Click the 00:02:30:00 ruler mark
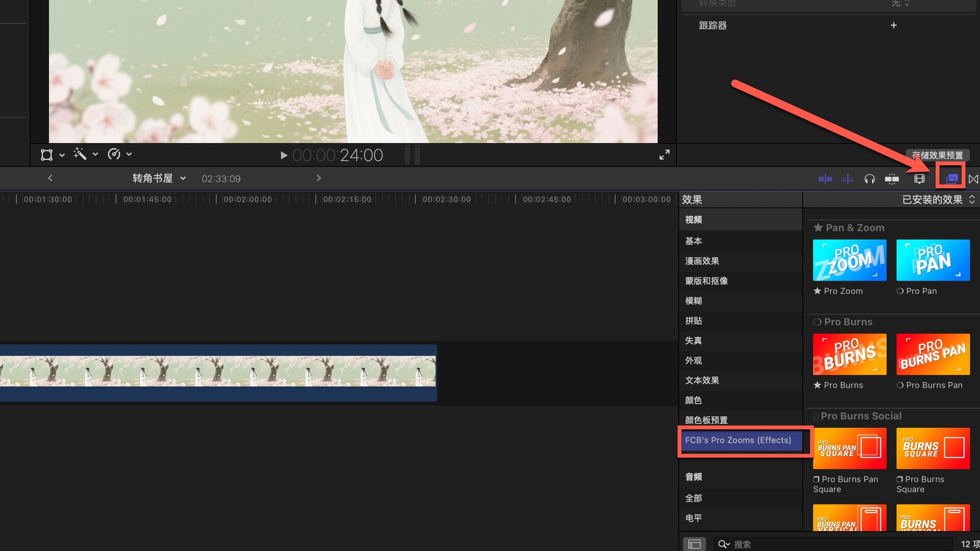The image size is (980, 551). tap(446, 199)
